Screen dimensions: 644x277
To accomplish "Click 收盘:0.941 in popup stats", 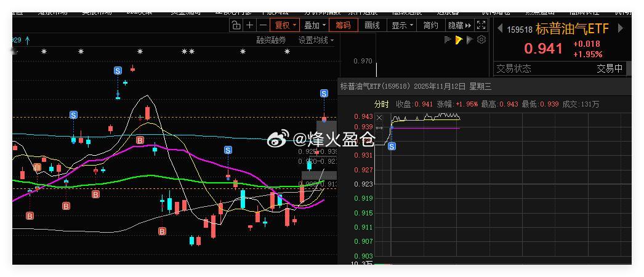I will [414, 104].
